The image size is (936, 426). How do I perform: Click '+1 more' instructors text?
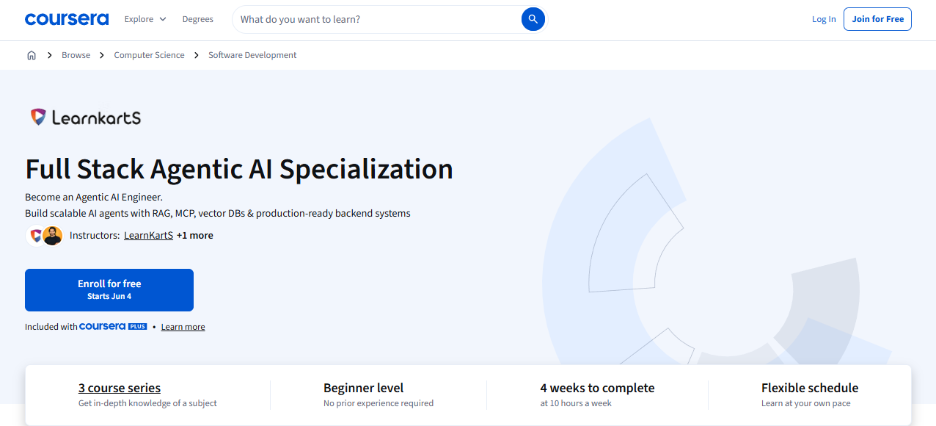[x=195, y=236]
